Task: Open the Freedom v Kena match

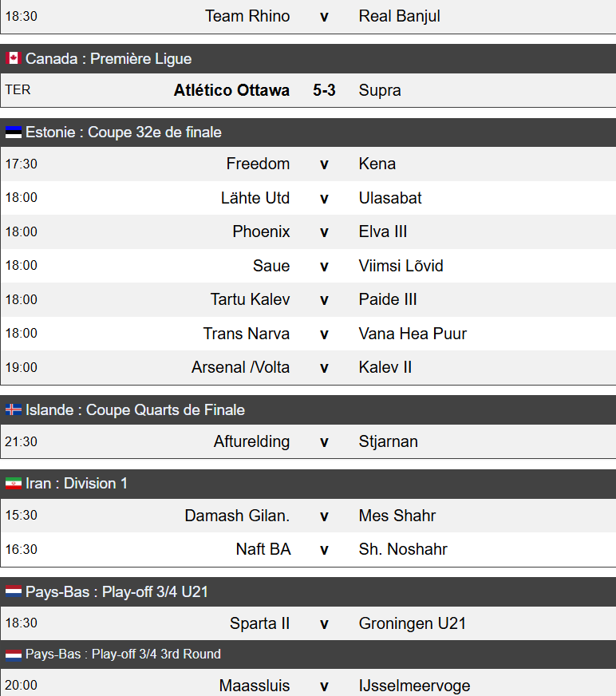Action: click(x=308, y=164)
